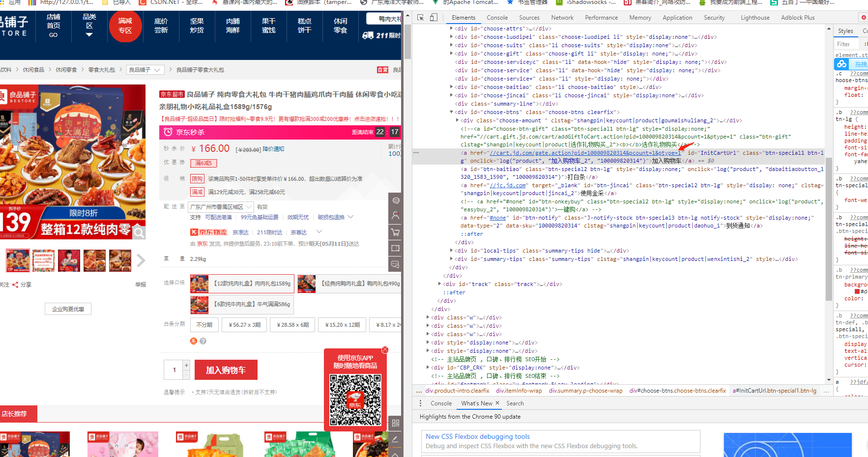This screenshot has width=868, height=457.
Task: Open the Lighthouse tab
Action: tap(755, 18)
